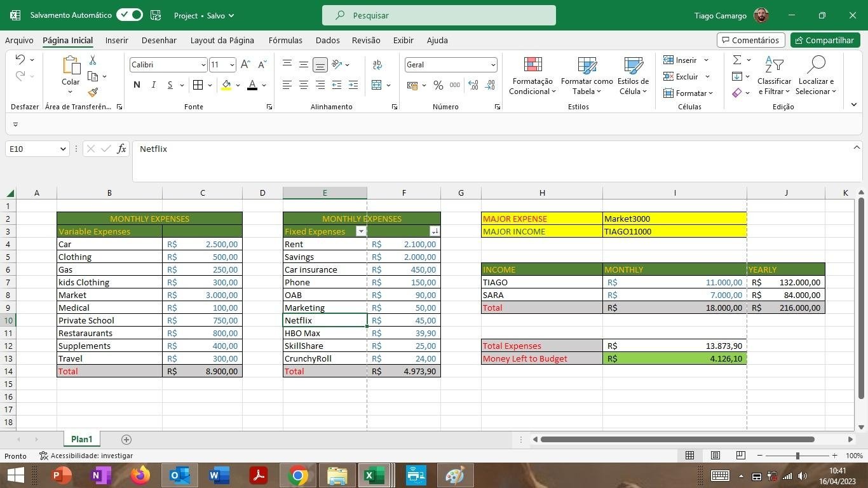The height and width of the screenshot is (488, 868).
Task: Open Classificar e Filtrar tool
Action: pyautogui.click(x=773, y=76)
